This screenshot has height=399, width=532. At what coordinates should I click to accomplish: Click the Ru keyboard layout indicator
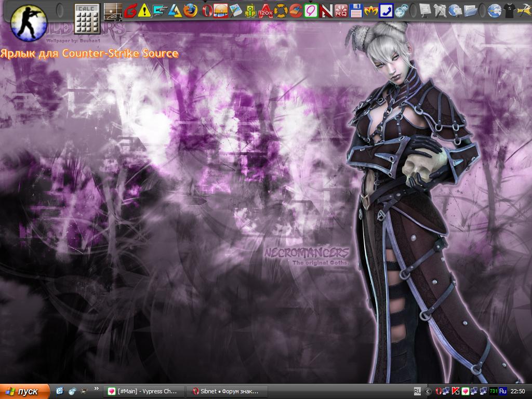[x=503, y=391]
